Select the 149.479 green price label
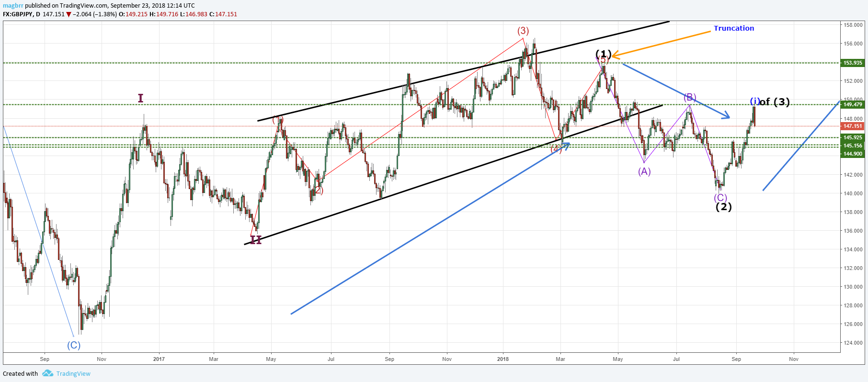The image size is (868, 382). point(853,104)
